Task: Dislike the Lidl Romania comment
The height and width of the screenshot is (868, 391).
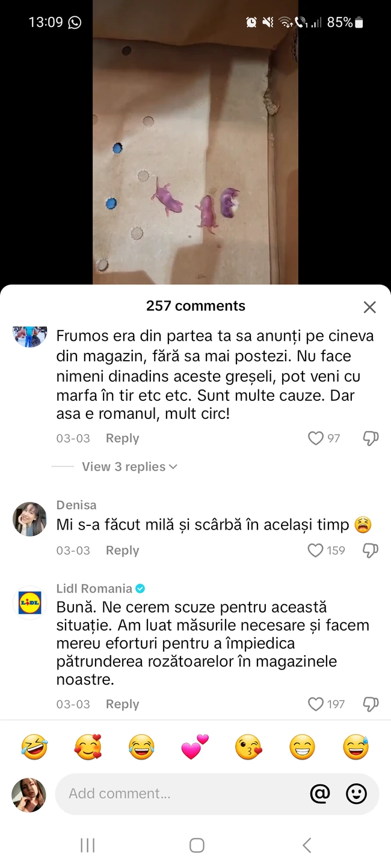Action: coord(371,704)
